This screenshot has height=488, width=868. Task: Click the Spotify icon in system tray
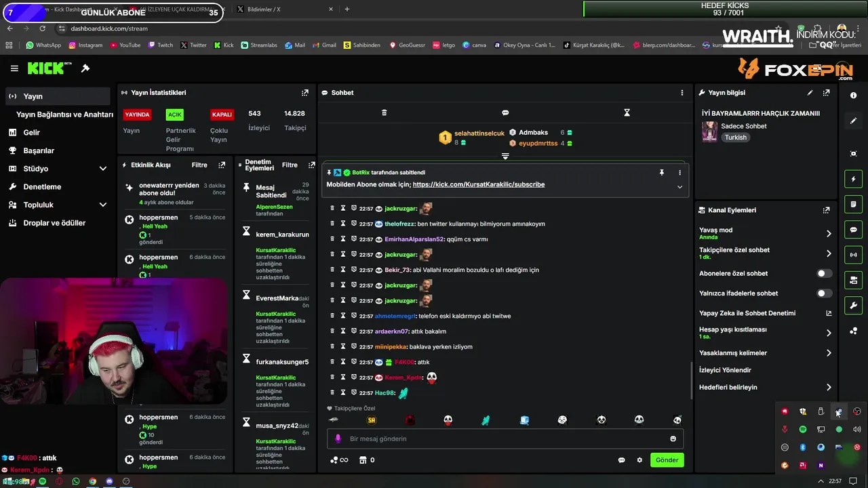click(803, 429)
